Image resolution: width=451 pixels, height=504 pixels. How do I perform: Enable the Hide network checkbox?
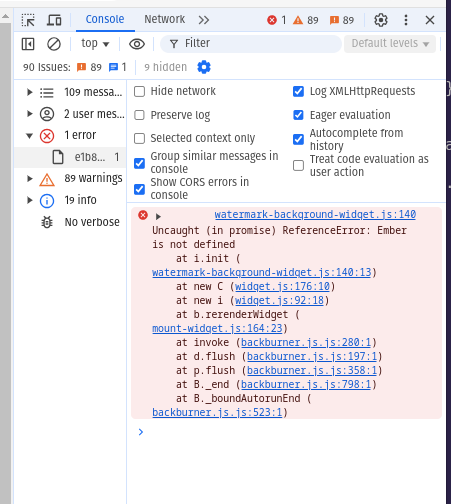pos(139,91)
